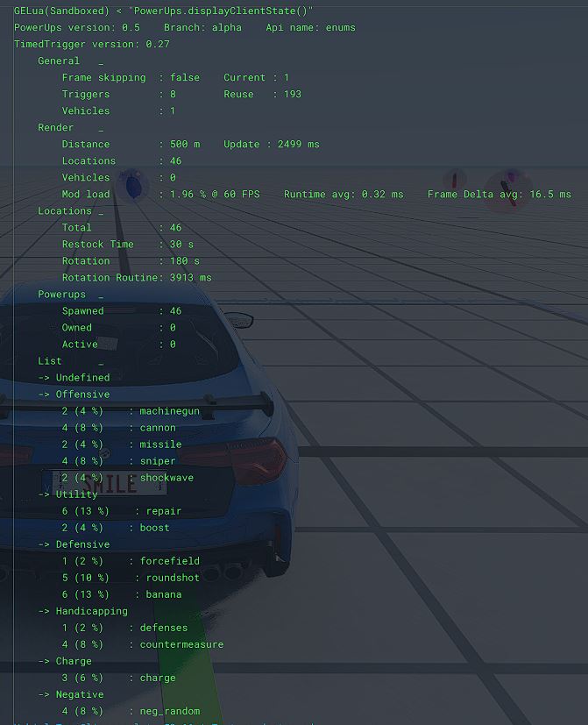Click the 'Branch: alpha' entry
The image size is (588, 725).
tap(202, 27)
